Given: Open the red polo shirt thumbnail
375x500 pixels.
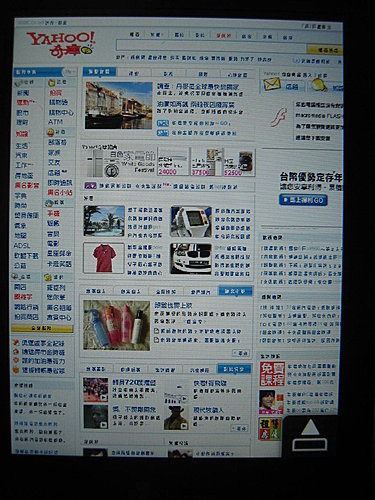Looking at the screenshot, I should 104,258.
